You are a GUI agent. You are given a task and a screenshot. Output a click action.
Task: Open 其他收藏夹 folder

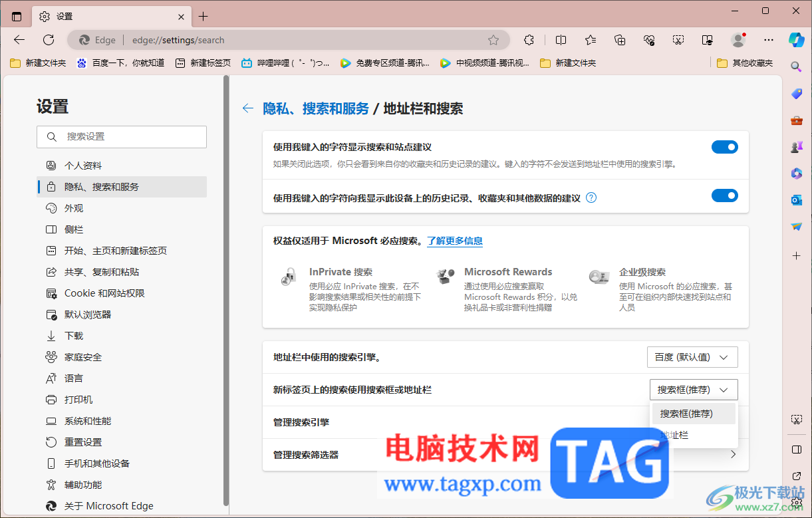[745, 63]
